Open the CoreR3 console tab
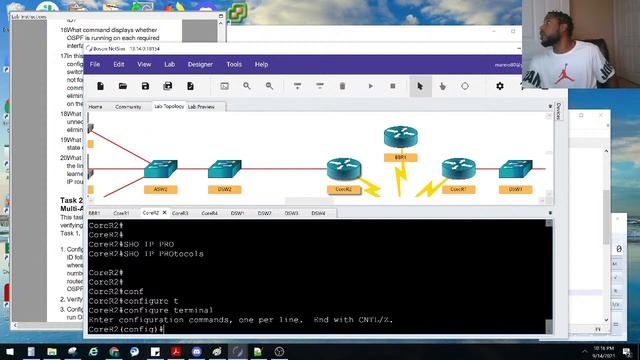The width and height of the screenshot is (640, 360). point(180,213)
